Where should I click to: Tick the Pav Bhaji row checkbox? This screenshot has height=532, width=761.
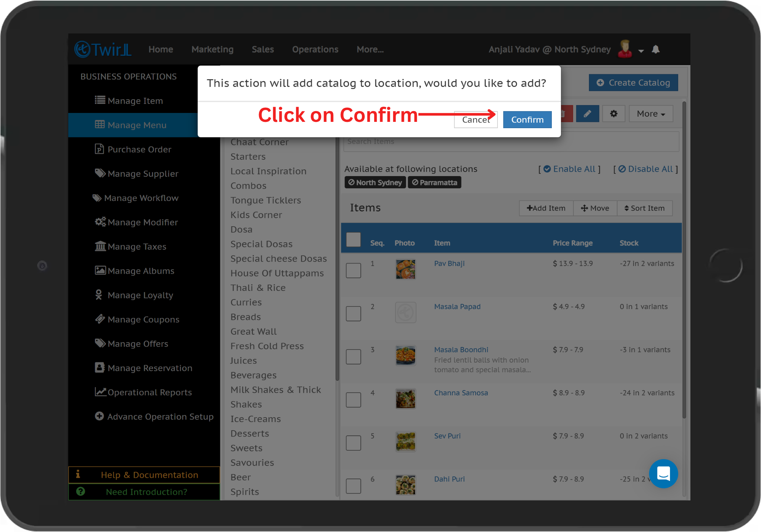coord(353,270)
